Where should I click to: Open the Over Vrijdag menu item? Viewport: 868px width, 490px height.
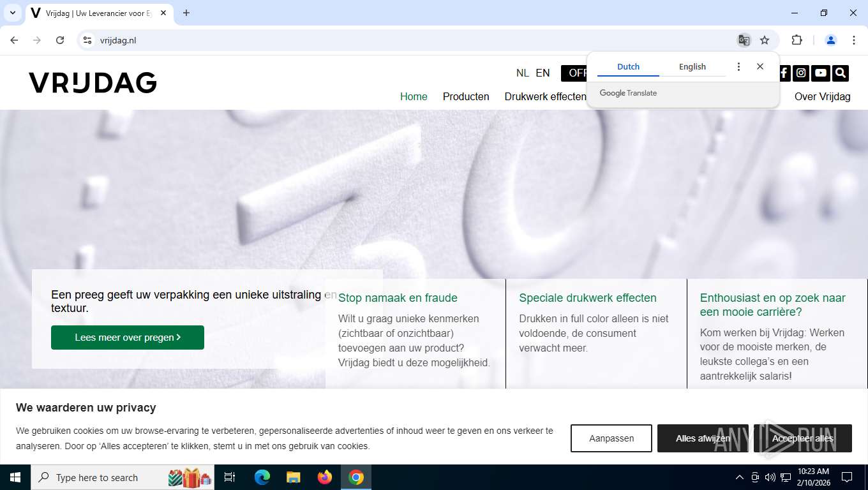point(822,96)
